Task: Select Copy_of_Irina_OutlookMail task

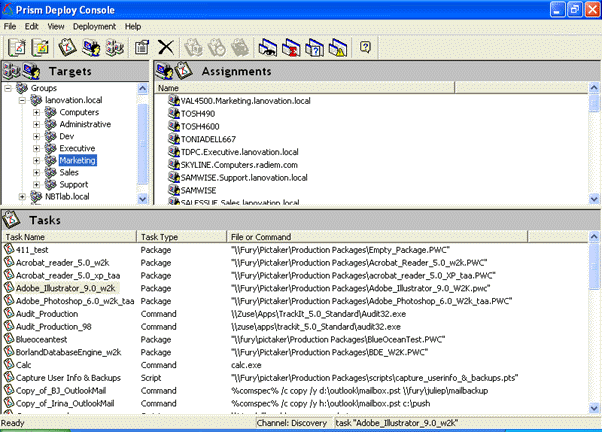Action: click(x=65, y=403)
